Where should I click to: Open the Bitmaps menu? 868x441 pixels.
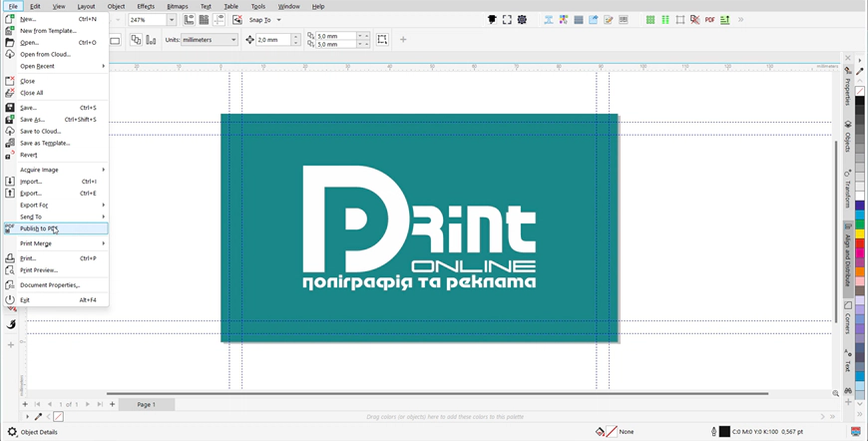click(178, 7)
